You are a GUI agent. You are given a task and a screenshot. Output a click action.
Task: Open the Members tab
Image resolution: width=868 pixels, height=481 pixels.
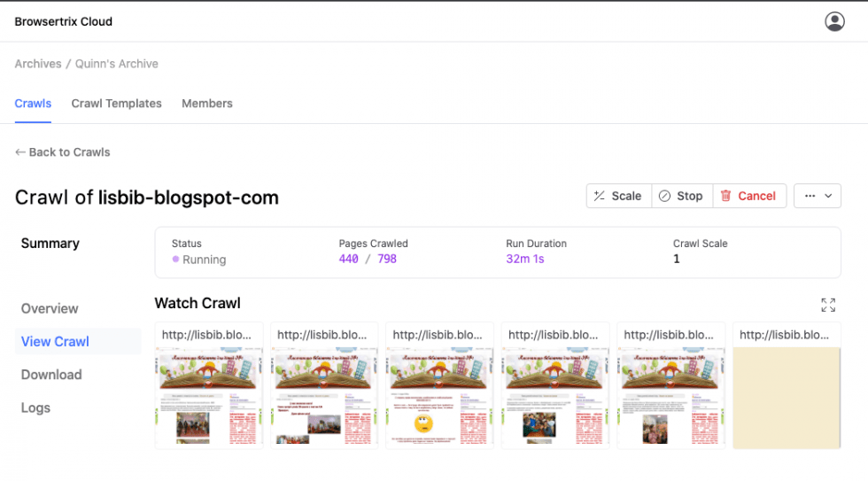[x=207, y=104]
